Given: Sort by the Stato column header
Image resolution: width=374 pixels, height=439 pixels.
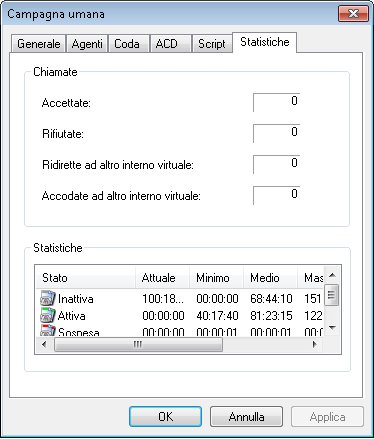Looking at the screenshot, I should tap(85, 277).
